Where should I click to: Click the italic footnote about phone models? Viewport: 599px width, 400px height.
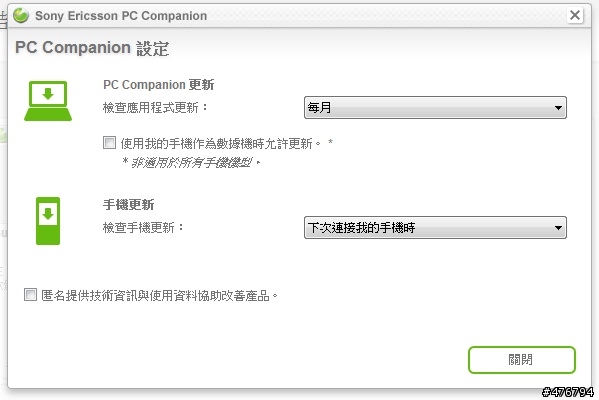[x=191, y=163]
